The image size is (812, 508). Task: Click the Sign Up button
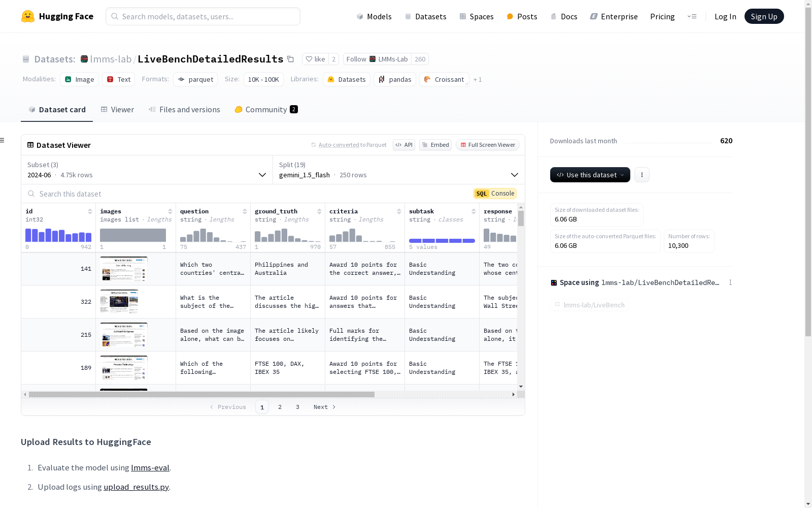pos(764,16)
